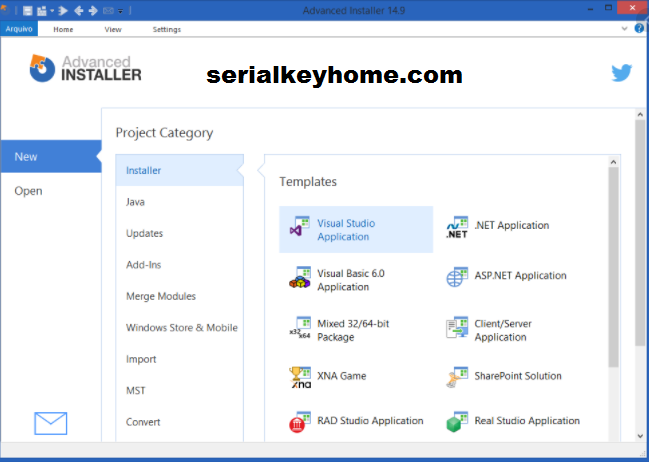Open the Build icon's dropdown arrow
The image size is (649, 462).
tap(52, 11)
